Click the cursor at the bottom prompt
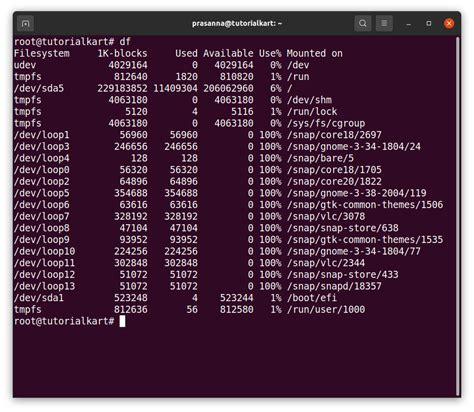The image size is (474, 412). 122,321
